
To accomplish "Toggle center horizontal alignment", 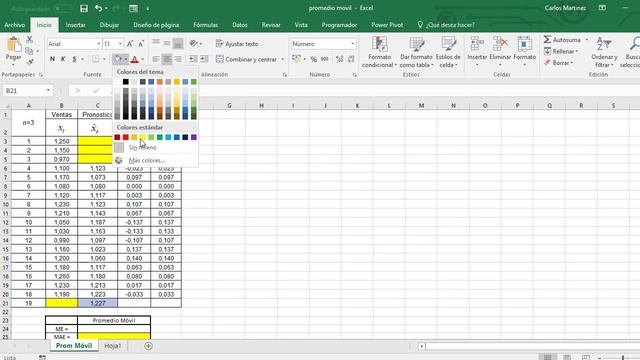I will pos(167,60).
